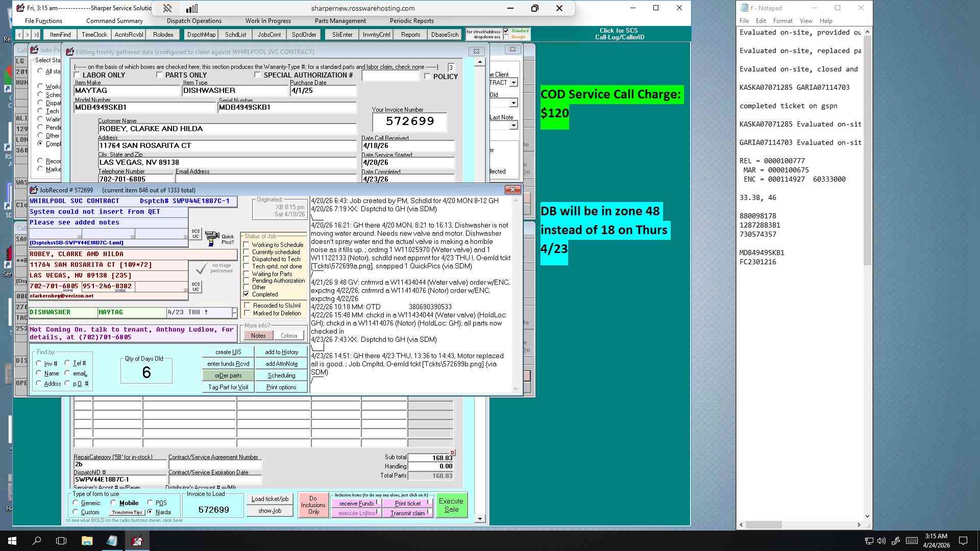Expand the Client dropdown arrow
Image resolution: width=980 pixels, height=551 pixels.
(513, 83)
